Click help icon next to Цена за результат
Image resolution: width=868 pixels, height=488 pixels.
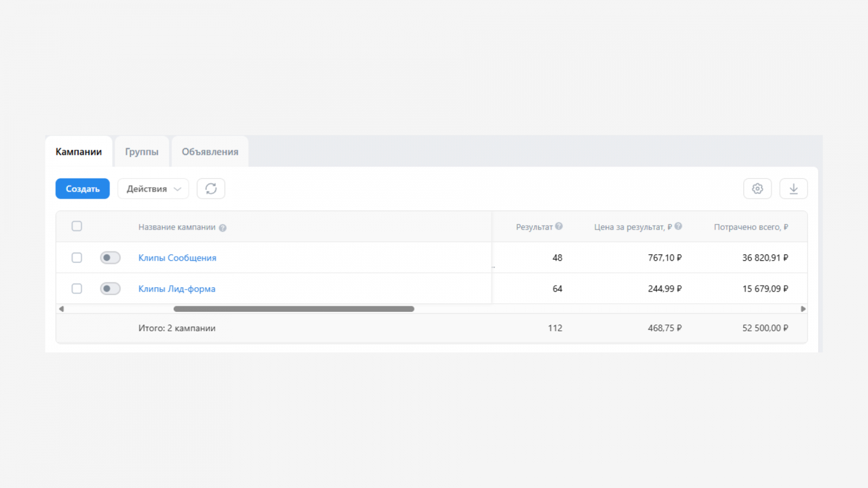(678, 226)
